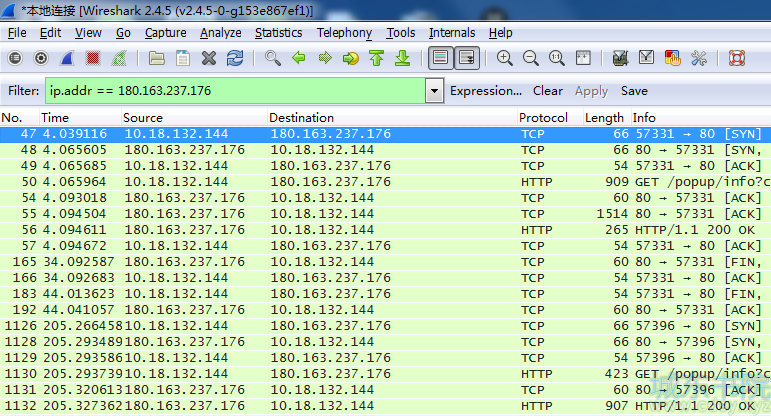Screen dimensions: 771x416
Task: Select packet 183 at time 44.013623
Action: point(386,294)
